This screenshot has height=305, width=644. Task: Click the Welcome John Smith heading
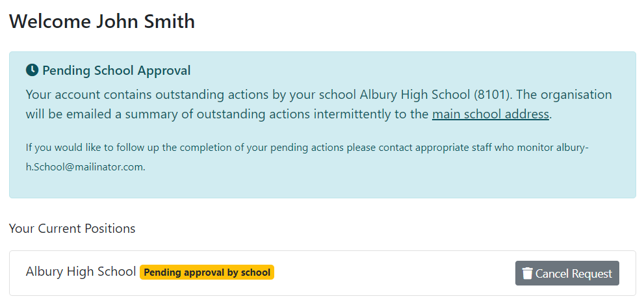102,21
